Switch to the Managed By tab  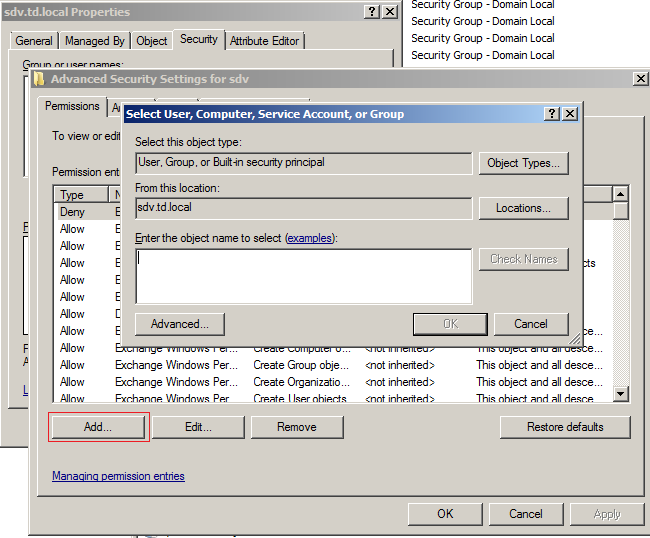coord(95,41)
